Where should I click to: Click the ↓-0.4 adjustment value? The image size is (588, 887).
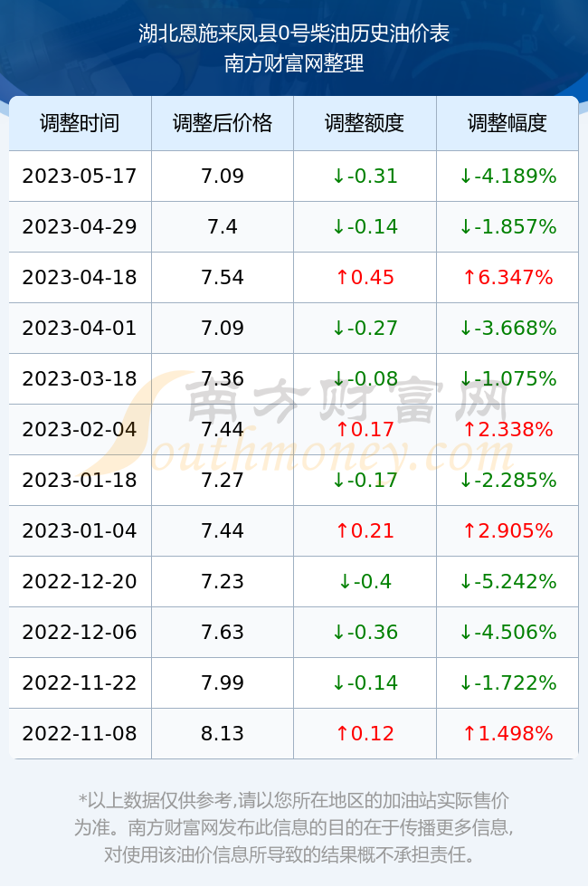point(365,581)
